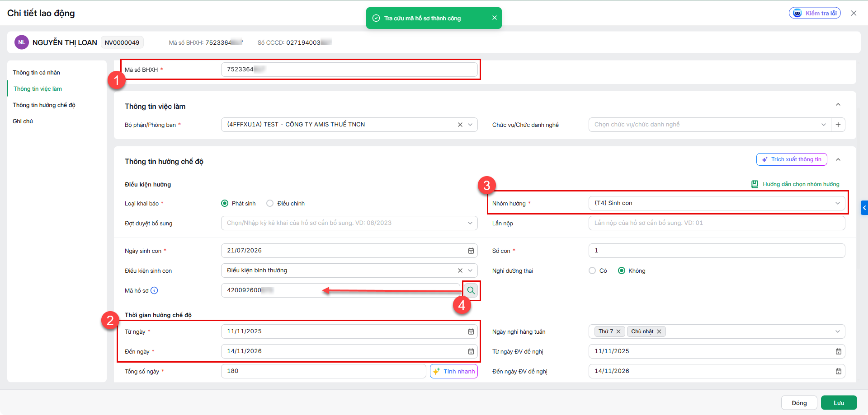Image resolution: width=868 pixels, height=415 pixels.
Task: Open the Nhóm hưởng dropdown
Action: coord(838,203)
